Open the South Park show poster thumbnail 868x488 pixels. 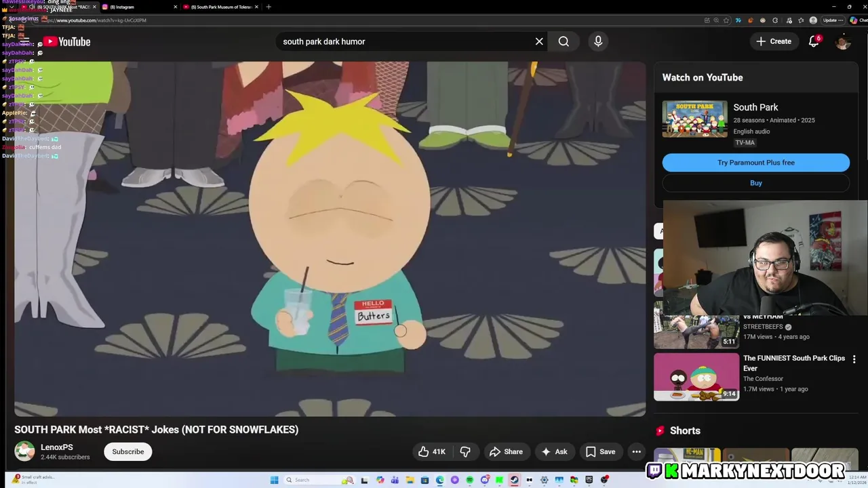pos(695,119)
